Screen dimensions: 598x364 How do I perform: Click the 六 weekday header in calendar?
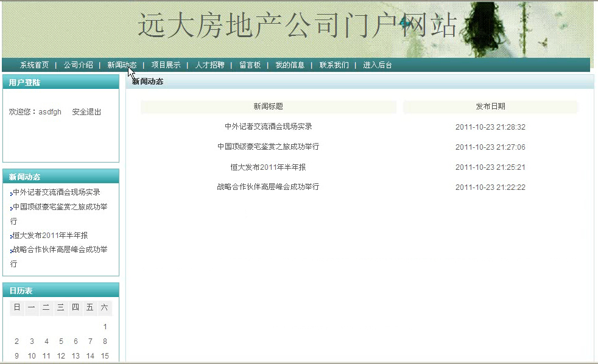point(105,307)
